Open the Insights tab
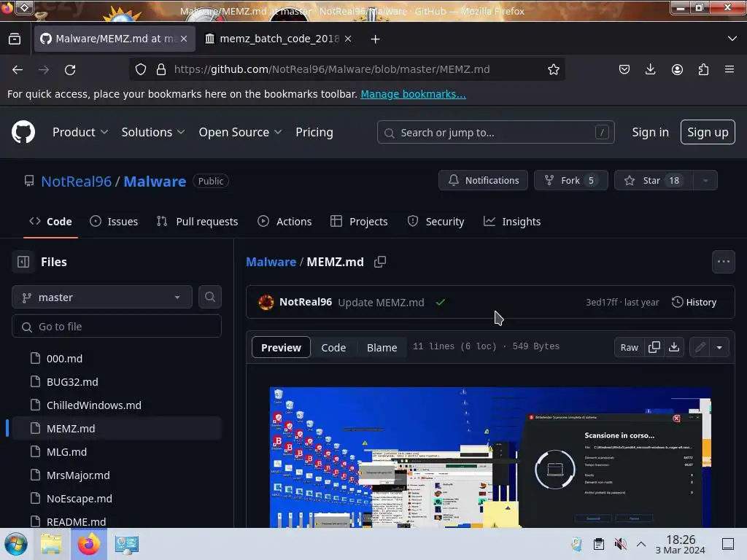Image resolution: width=747 pixels, height=560 pixels. 512,222
